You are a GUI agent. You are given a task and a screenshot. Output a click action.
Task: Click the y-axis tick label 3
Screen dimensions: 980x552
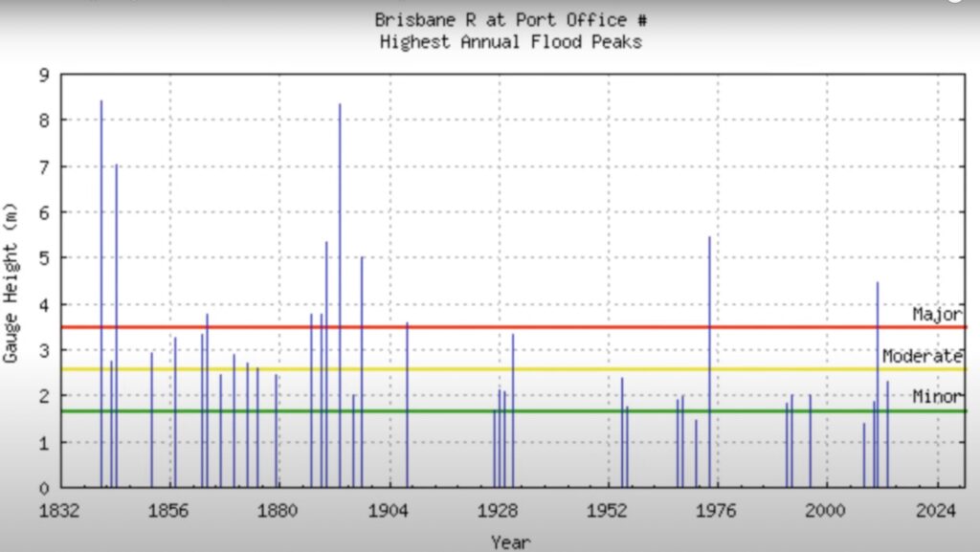[44, 350]
